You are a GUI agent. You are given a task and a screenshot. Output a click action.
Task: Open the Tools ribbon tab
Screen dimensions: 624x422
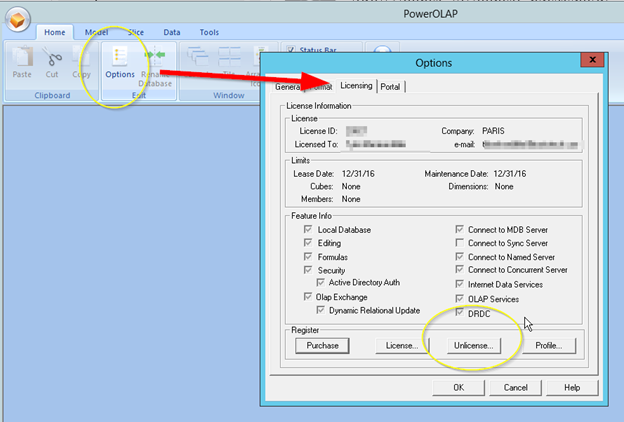[x=209, y=32]
